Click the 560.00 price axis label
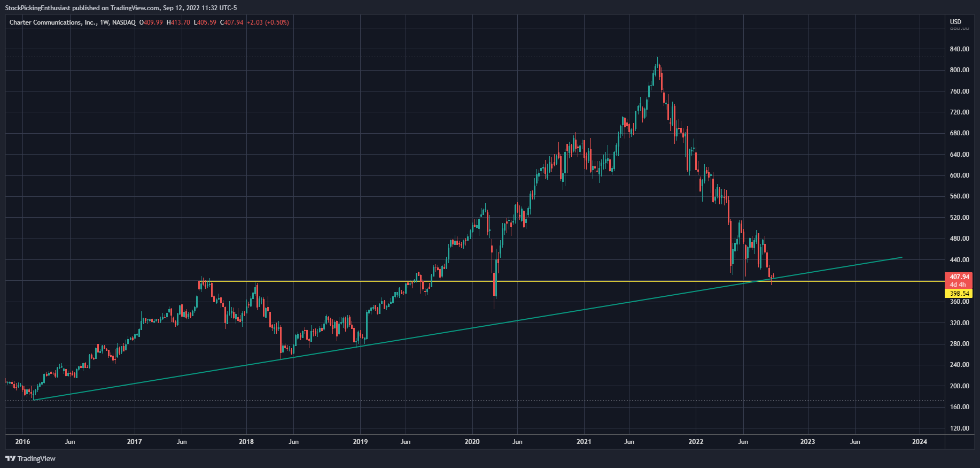This screenshot has width=980, height=468. point(959,196)
